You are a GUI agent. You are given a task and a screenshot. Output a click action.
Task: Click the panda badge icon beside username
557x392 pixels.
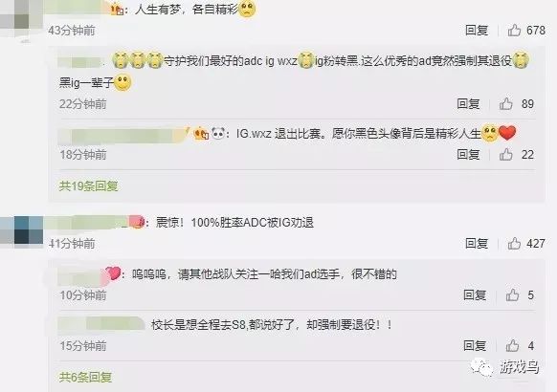coord(218,134)
